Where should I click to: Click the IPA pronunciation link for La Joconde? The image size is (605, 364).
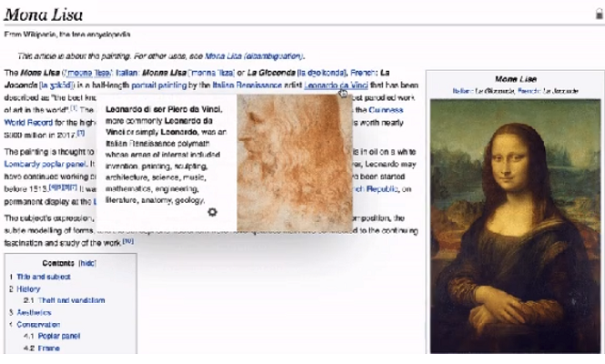coord(56,86)
